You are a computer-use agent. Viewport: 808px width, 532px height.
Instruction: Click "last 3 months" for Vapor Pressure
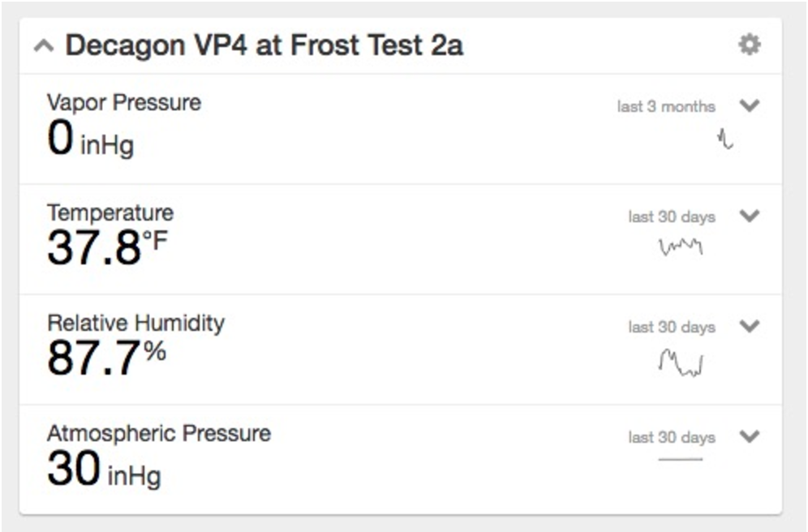[x=666, y=107]
